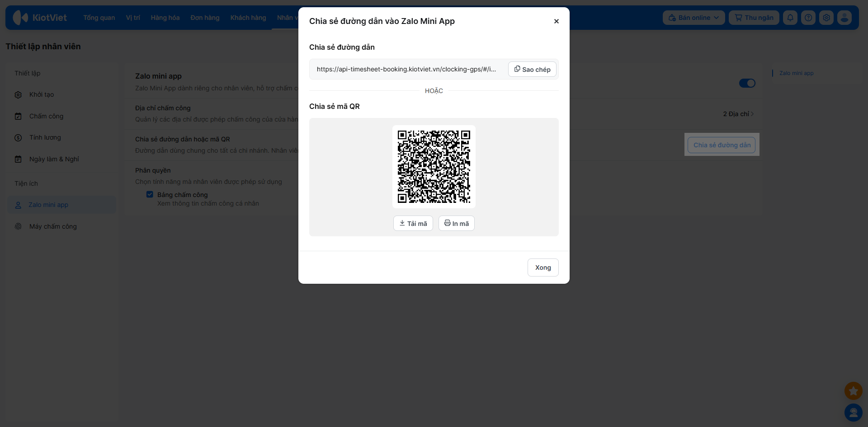The width and height of the screenshot is (868, 427).
Task: Click the Chia sẻ đường dẫn button
Action: click(722, 145)
